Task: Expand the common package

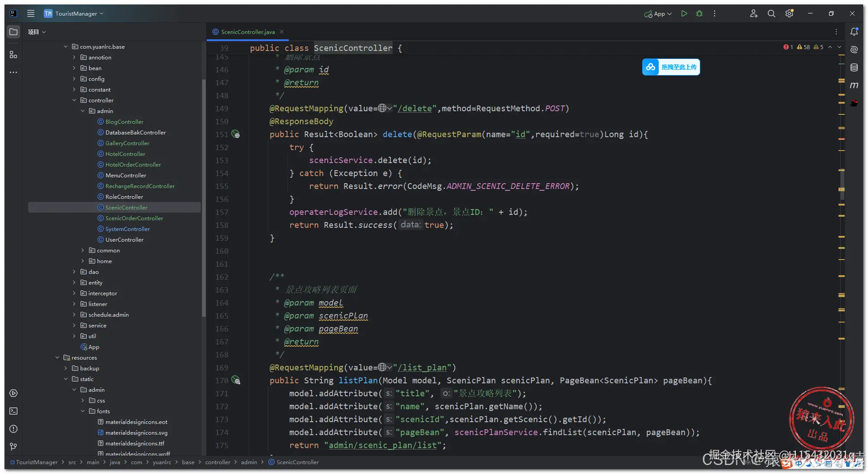Action: pos(83,250)
